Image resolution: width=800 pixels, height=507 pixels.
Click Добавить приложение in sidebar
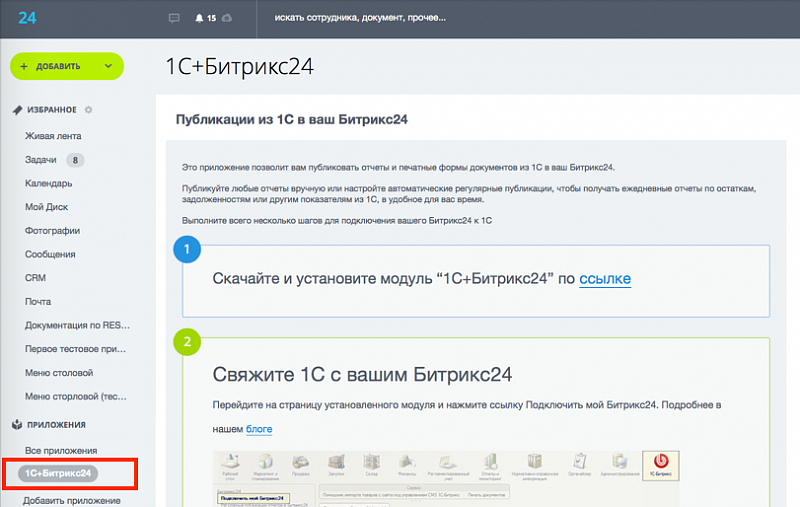pos(72,501)
